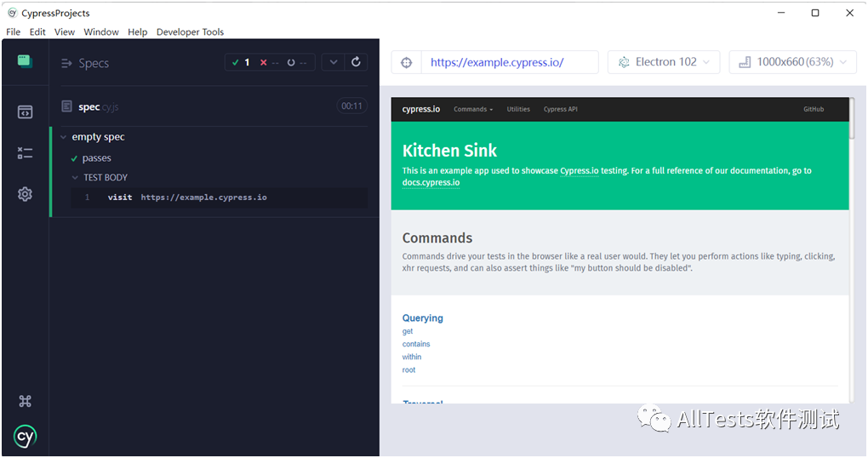This screenshot has height=458, width=868.
Task: Open the Edit menu
Action: tap(37, 31)
